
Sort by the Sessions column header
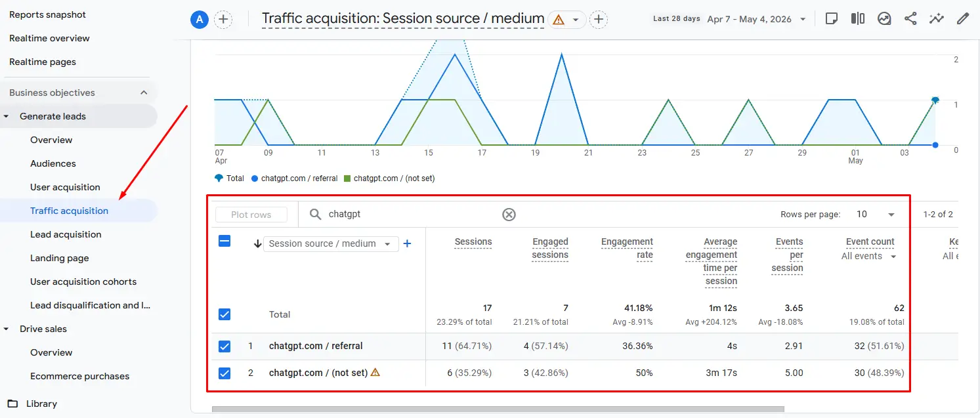coord(473,241)
